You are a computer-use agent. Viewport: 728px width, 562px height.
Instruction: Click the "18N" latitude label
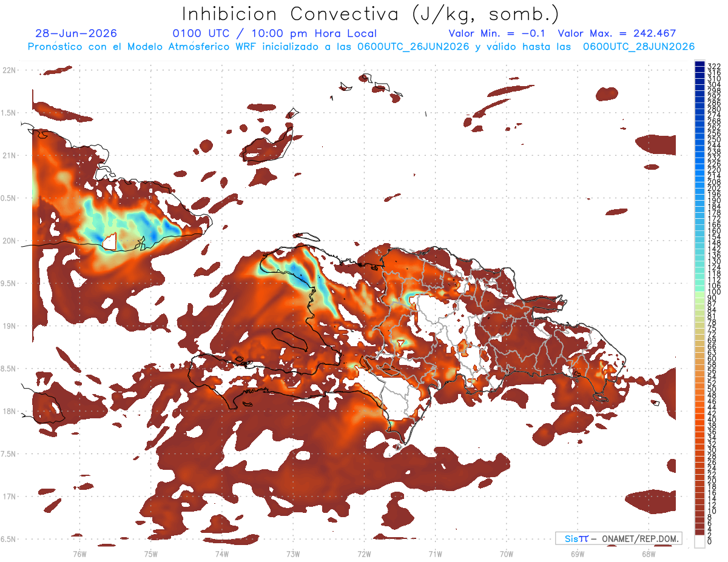9,412
